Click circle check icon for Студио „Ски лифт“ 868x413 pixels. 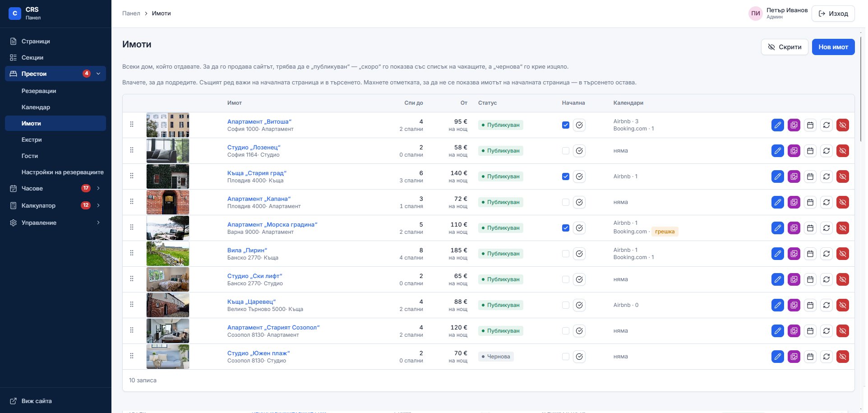(x=579, y=279)
